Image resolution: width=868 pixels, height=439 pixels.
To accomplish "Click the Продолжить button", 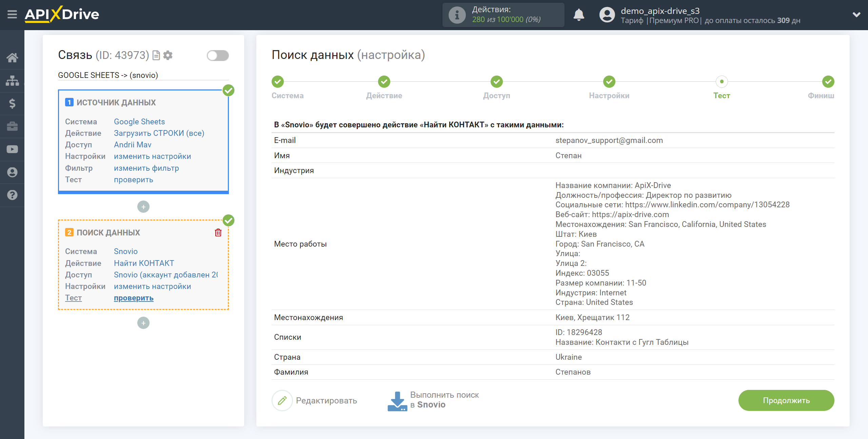I will point(786,400).
